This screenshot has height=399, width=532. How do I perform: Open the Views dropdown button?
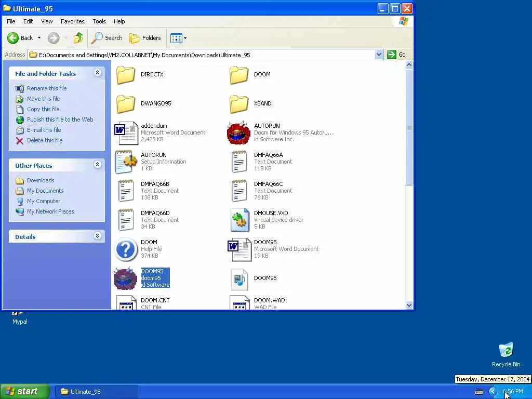click(x=178, y=38)
